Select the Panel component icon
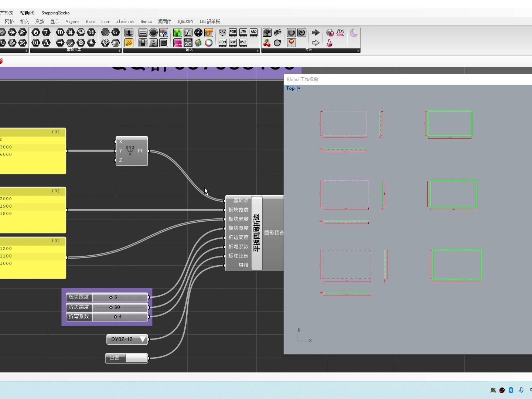Viewport: 532px width, 399px height. coord(129,43)
